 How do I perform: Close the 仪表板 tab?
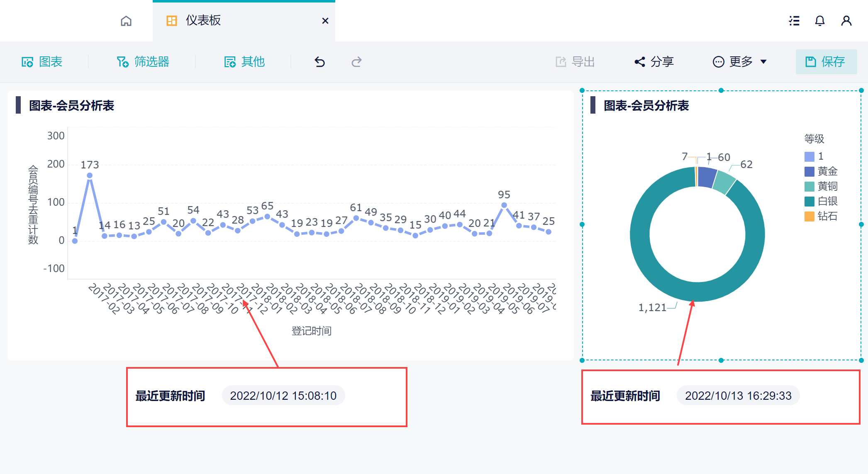(325, 21)
